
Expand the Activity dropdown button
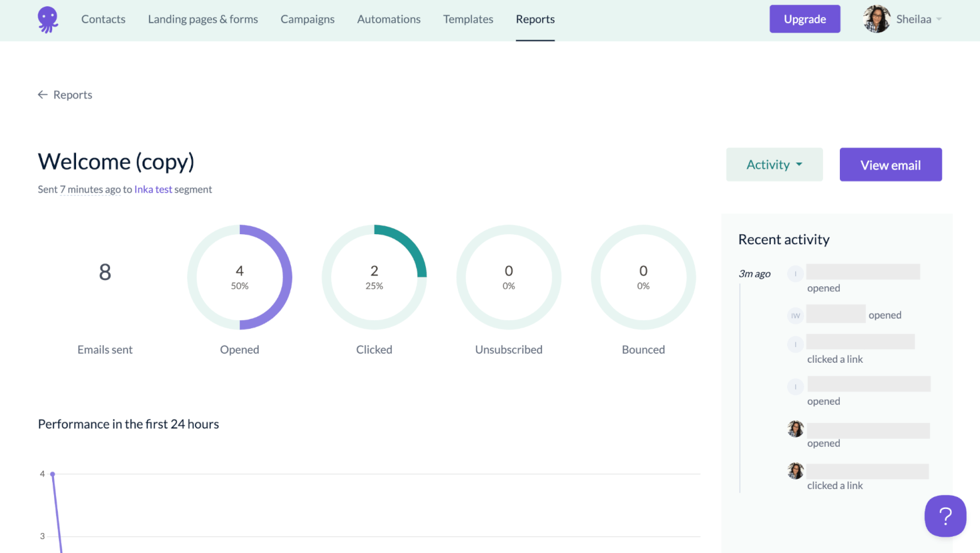[x=774, y=165]
